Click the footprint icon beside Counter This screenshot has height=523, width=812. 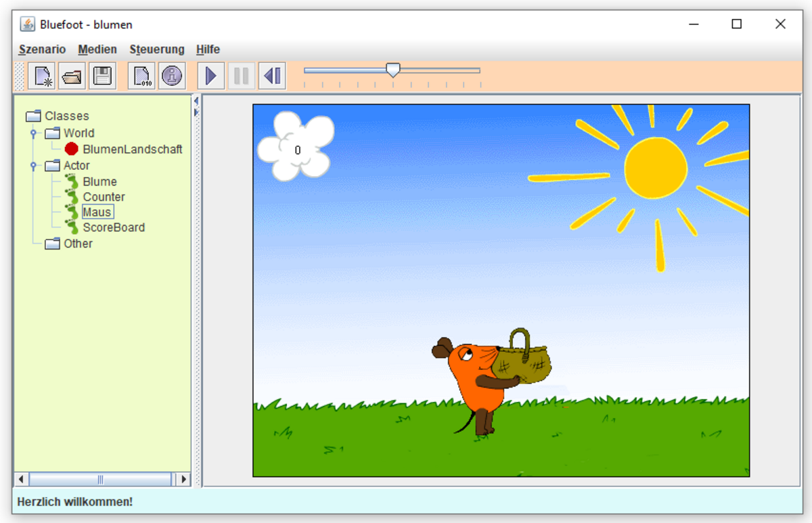[72, 197]
